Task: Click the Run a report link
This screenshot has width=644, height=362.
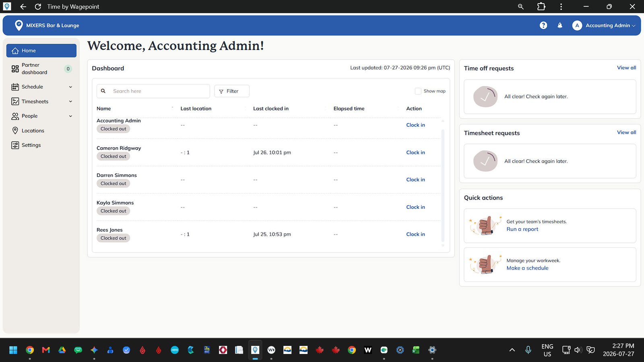Action: pyautogui.click(x=522, y=229)
